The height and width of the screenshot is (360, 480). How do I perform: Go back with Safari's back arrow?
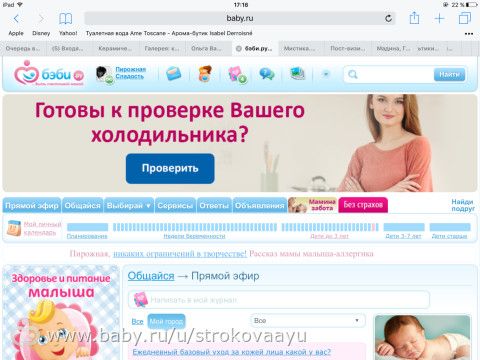[x=16, y=19]
